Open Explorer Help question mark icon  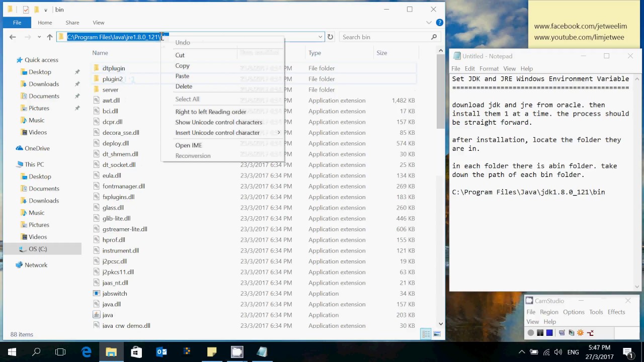pyautogui.click(x=439, y=23)
